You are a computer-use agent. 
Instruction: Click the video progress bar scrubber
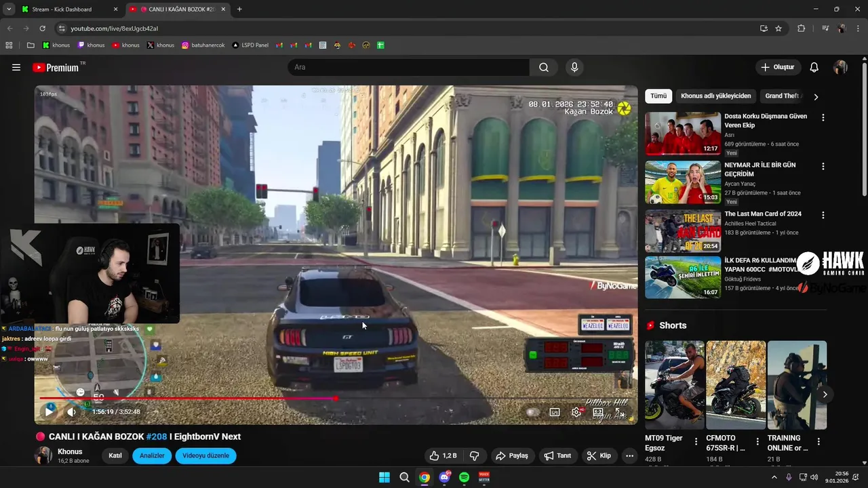point(336,399)
